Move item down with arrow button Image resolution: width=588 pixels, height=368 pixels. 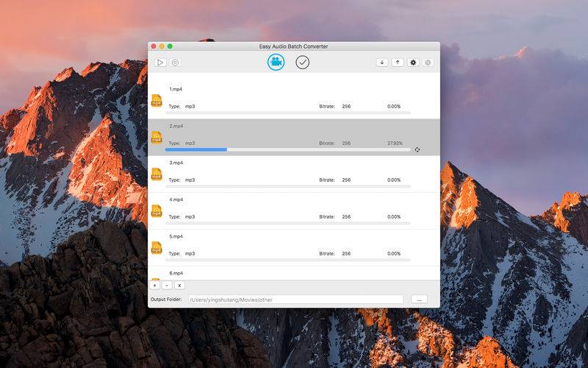click(381, 63)
